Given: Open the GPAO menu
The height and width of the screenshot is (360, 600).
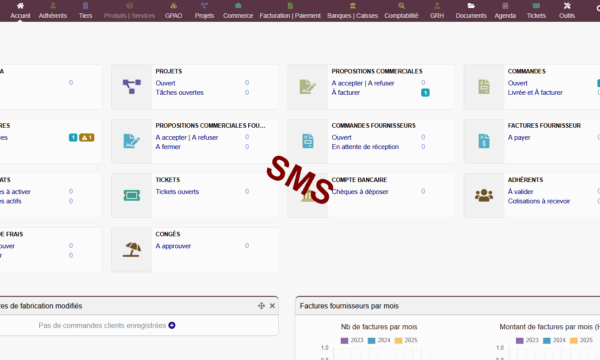Looking at the screenshot, I should 173,11.
